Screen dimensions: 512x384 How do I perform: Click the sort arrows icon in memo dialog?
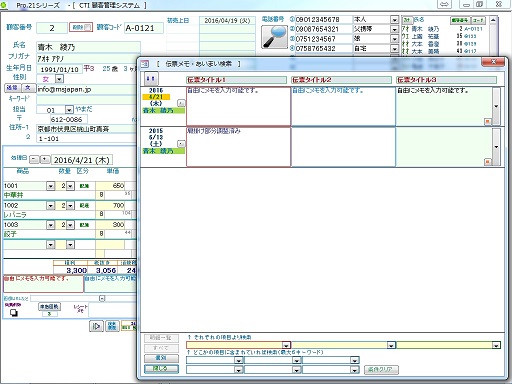(151, 79)
